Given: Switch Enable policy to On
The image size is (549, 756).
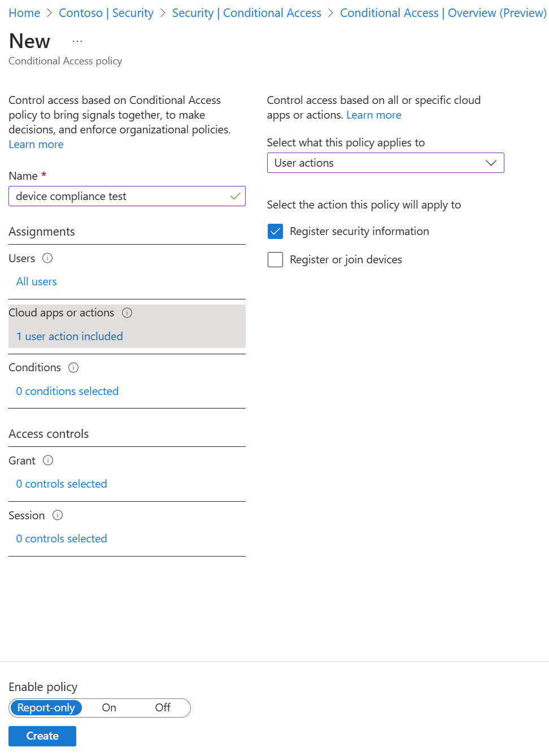Looking at the screenshot, I should [x=108, y=707].
